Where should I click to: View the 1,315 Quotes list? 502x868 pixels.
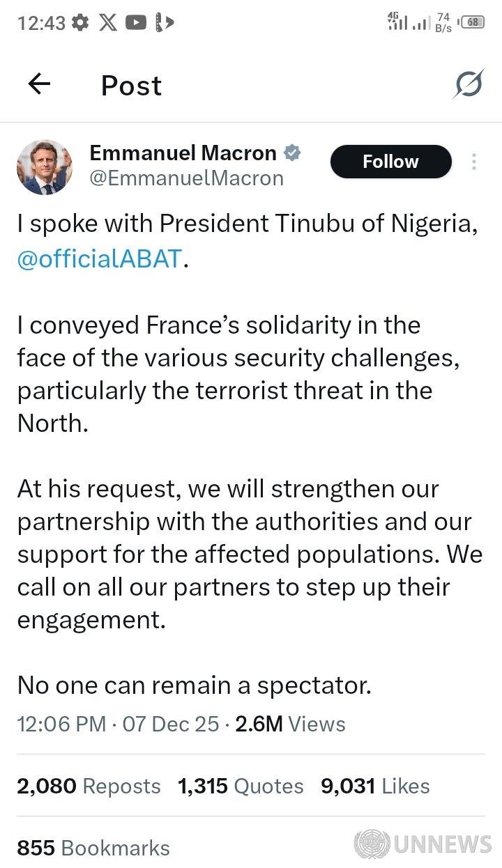241,786
